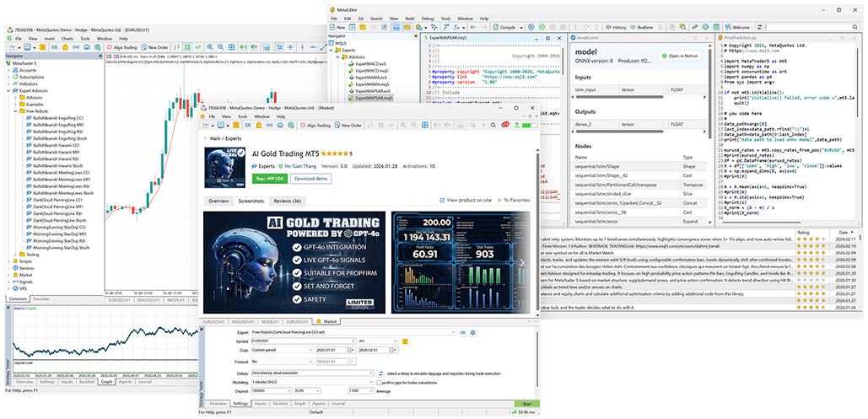Image resolution: width=868 pixels, height=419 pixels.
Task: Click the Algo Trading button in the main toolbar
Action: click(x=125, y=47)
